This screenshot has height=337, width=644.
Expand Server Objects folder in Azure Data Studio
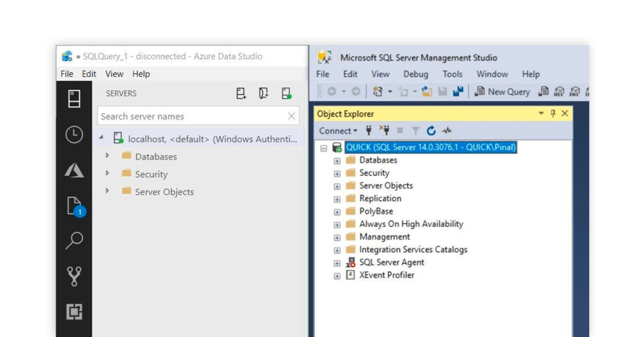(x=107, y=191)
